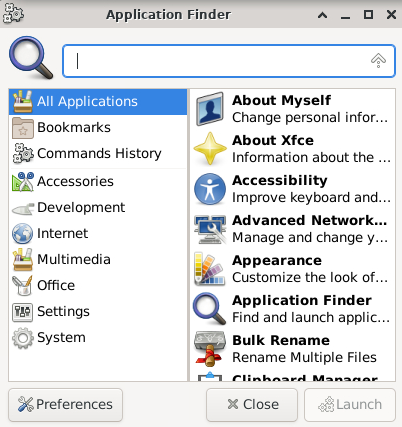402x427 pixels.
Task: Select the Accessories category label
Action: pyautogui.click(x=75, y=182)
